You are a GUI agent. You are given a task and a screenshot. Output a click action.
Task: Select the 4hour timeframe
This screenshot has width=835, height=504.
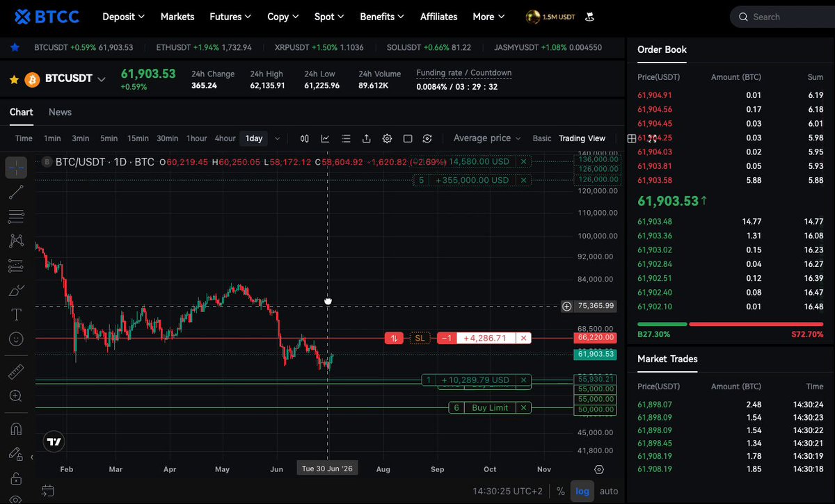[225, 138]
